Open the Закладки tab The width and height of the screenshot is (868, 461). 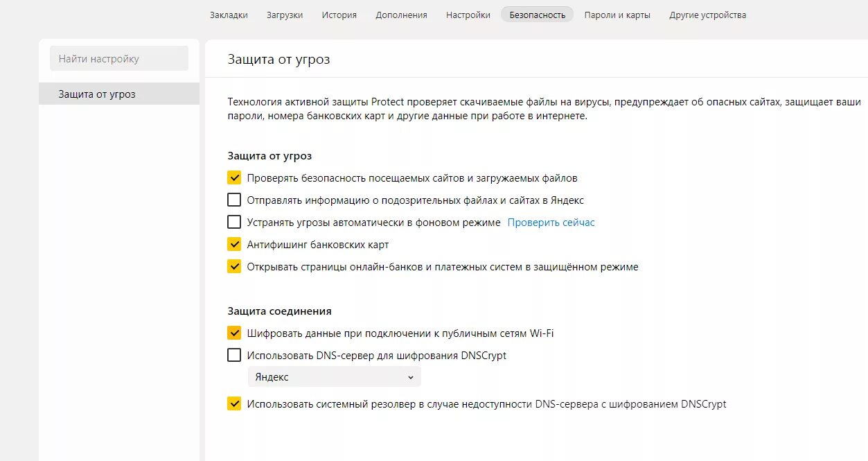pyautogui.click(x=229, y=15)
